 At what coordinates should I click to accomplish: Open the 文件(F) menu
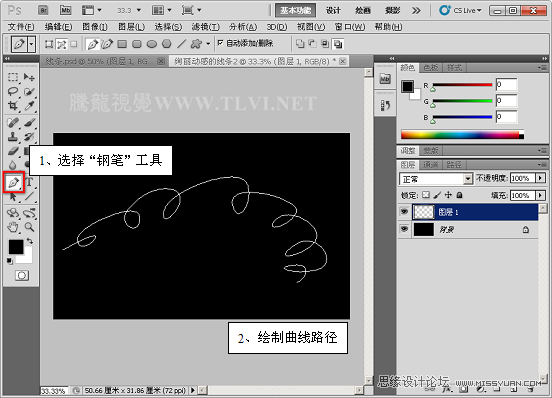[x=20, y=27]
